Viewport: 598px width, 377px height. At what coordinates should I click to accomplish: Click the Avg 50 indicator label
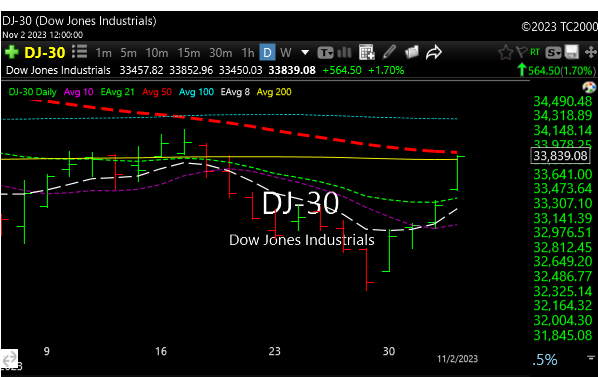tap(157, 92)
